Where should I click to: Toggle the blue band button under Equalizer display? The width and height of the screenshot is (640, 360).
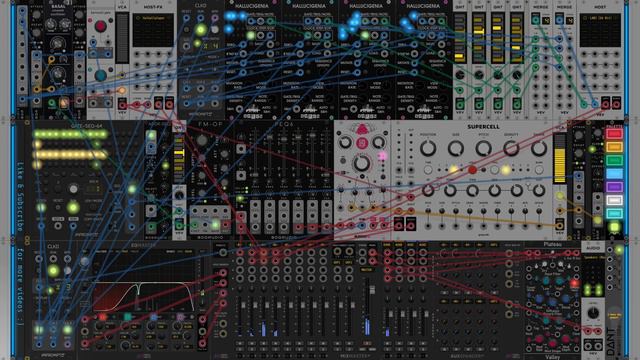154,316
